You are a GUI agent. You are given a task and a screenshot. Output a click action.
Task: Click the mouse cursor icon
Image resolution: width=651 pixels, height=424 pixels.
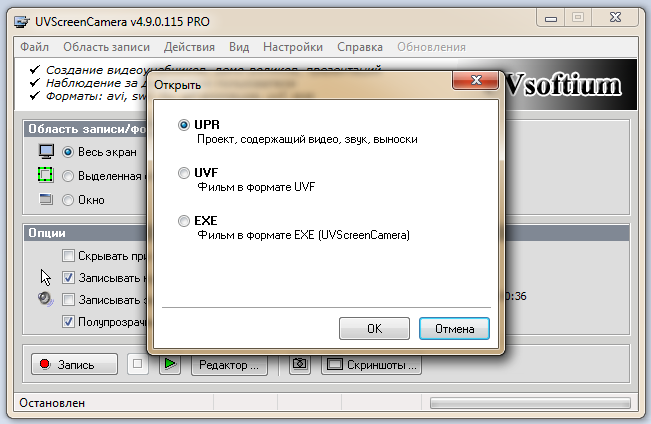[x=45, y=277]
